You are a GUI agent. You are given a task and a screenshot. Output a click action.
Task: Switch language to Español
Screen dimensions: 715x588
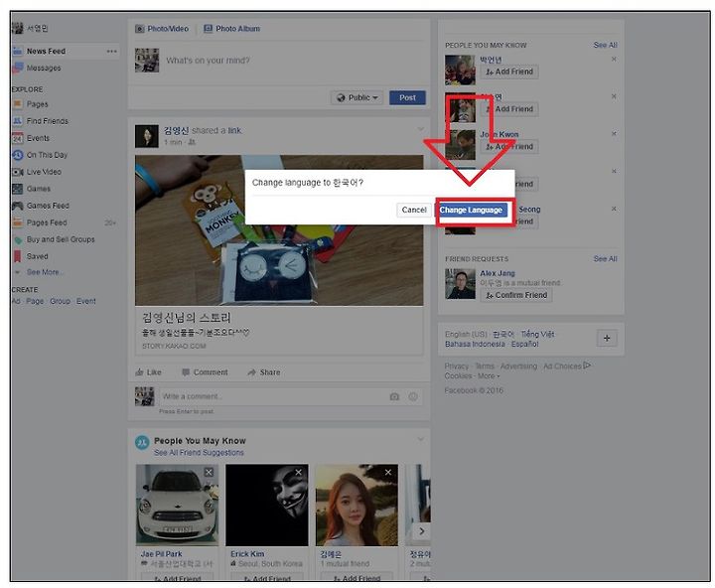(x=525, y=344)
